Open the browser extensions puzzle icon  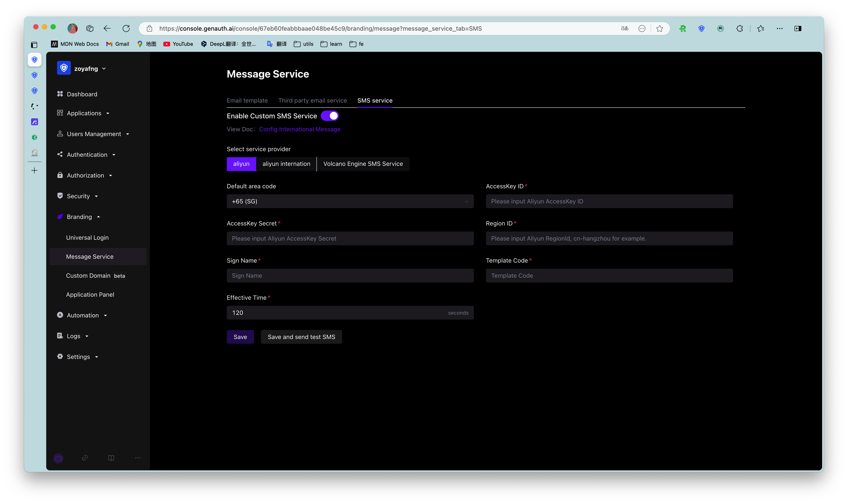point(740,29)
